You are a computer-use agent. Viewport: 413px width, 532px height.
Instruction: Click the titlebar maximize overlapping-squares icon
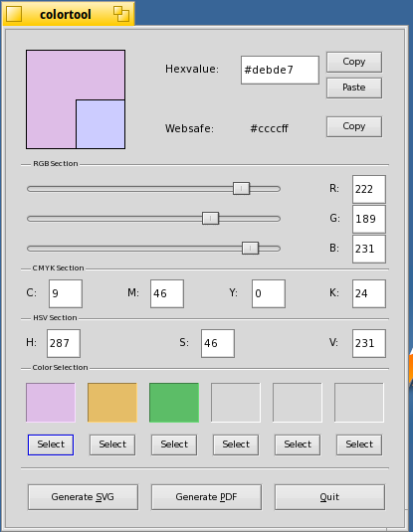(x=121, y=14)
